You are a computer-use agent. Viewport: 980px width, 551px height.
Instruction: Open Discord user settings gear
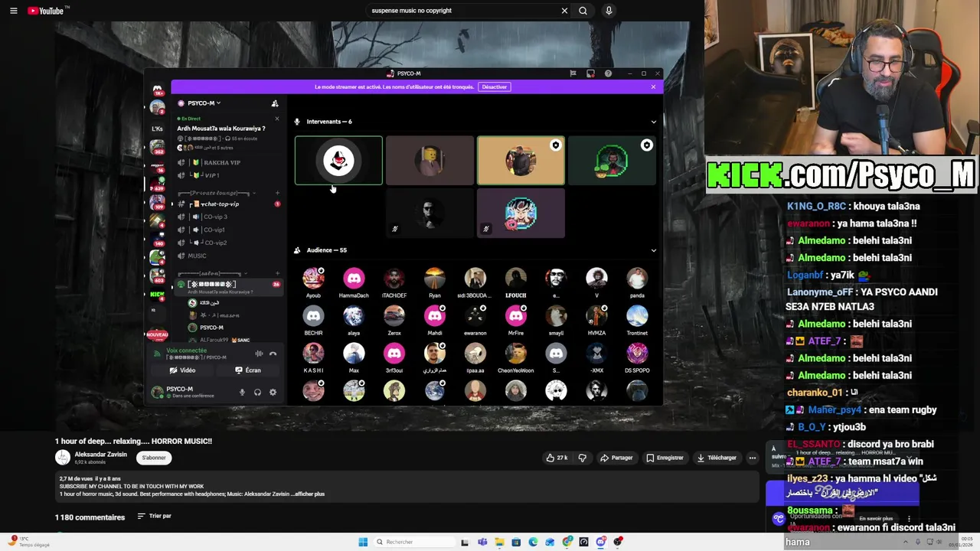273,393
